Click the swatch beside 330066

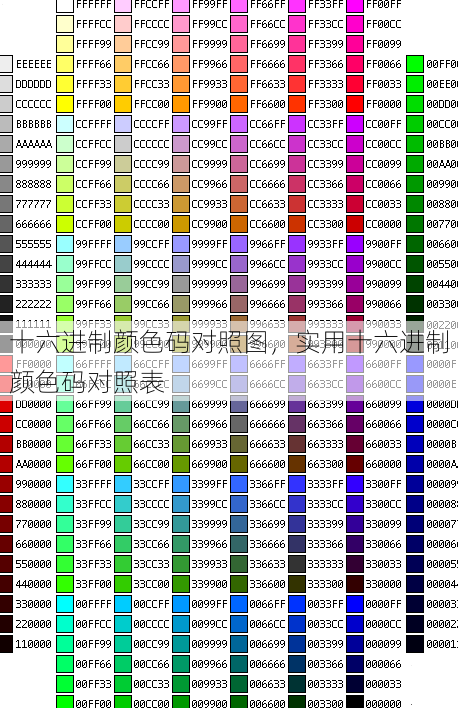[x=355, y=544]
